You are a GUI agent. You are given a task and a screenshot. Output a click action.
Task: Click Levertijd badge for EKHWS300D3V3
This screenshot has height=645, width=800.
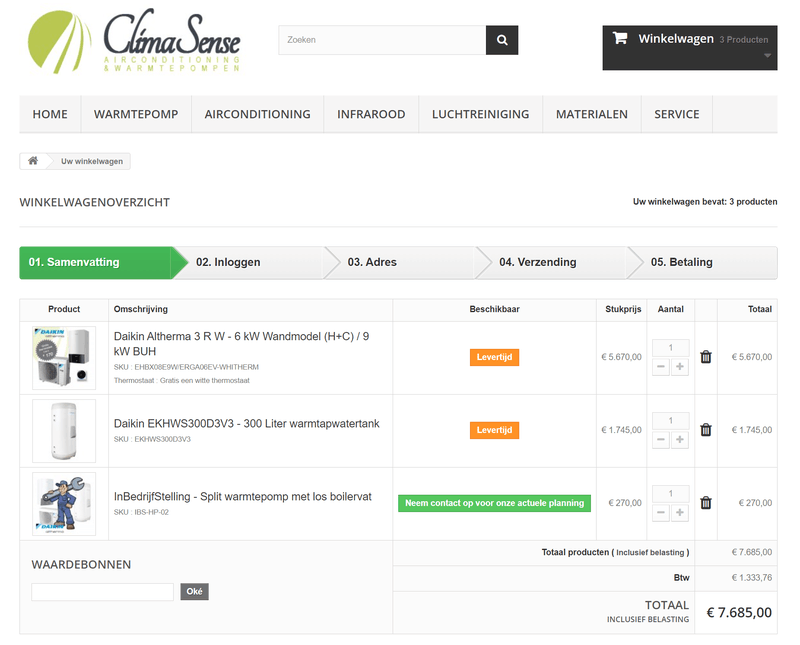(x=494, y=430)
